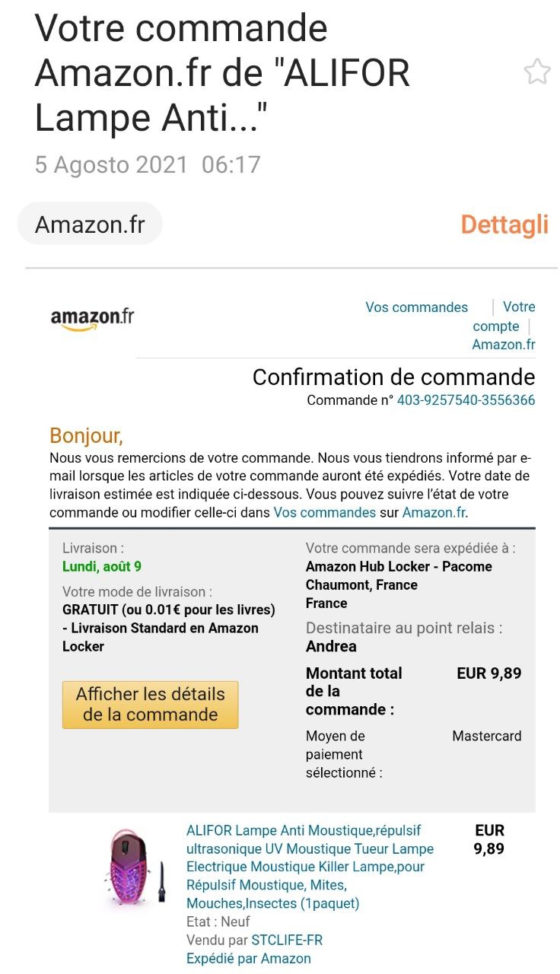The image size is (560, 974).
Task: Click Amazon.fr link ending the paragraph
Action: point(434,512)
